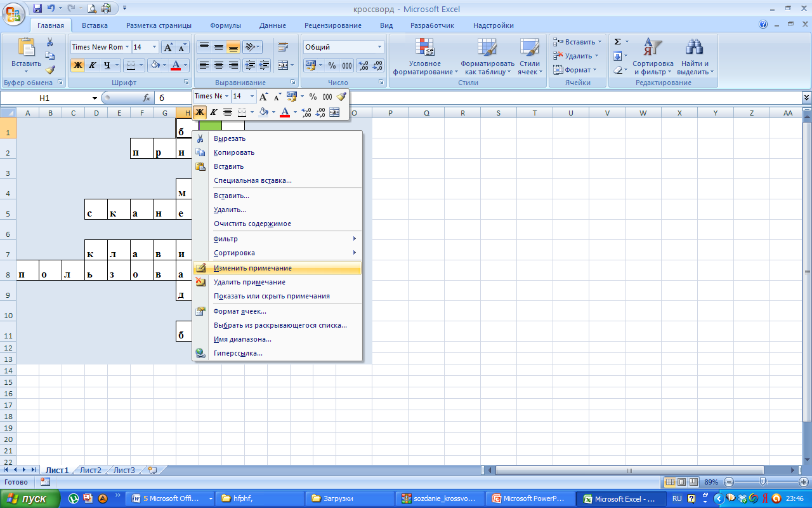Choose Удалить примечание from the context menu
The height and width of the screenshot is (508, 812).
277,282
